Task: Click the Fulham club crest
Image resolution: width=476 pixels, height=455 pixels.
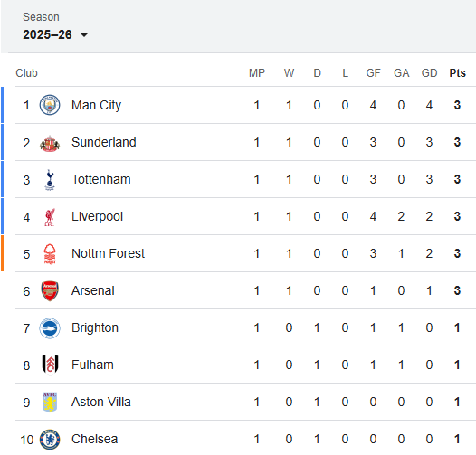Action: pyautogui.click(x=50, y=365)
